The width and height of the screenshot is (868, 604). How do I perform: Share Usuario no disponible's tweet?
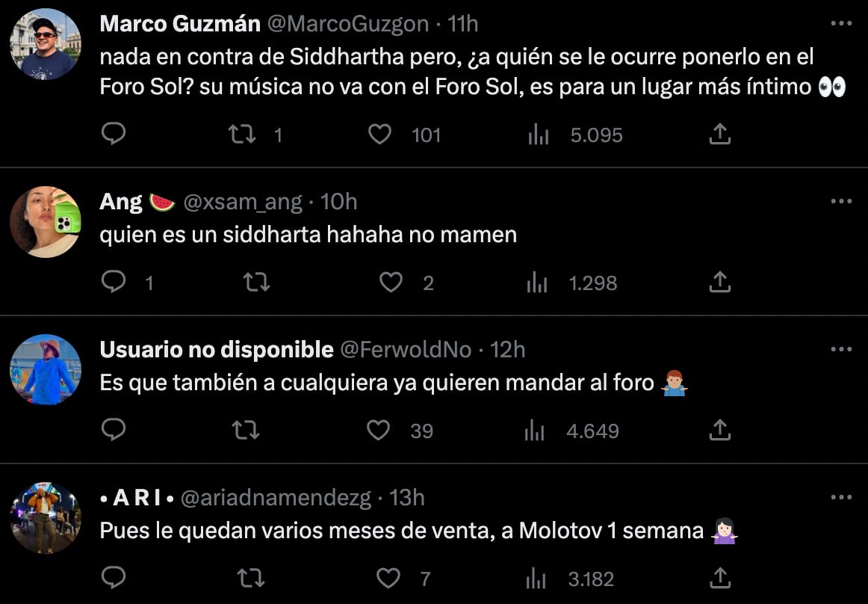tap(719, 431)
